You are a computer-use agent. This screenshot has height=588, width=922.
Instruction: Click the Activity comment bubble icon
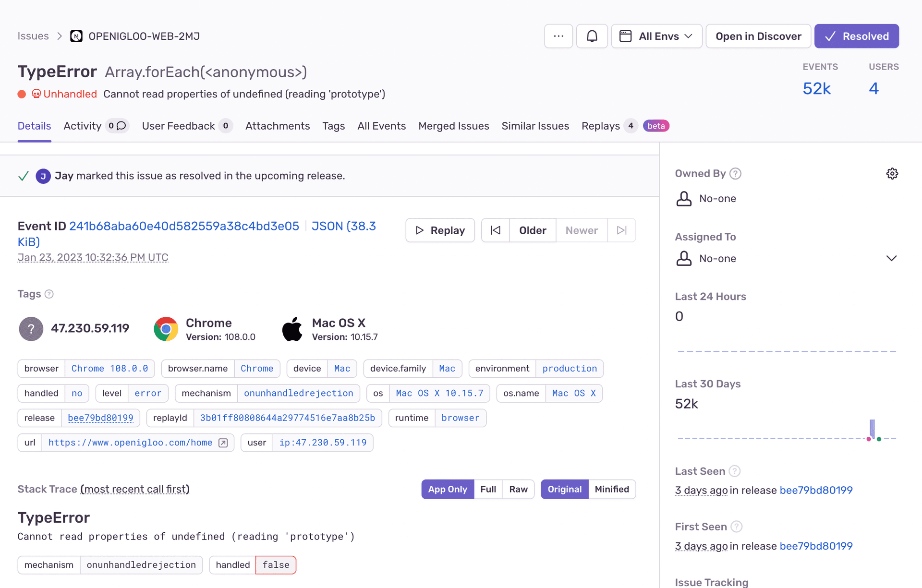(x=121, y=126)
